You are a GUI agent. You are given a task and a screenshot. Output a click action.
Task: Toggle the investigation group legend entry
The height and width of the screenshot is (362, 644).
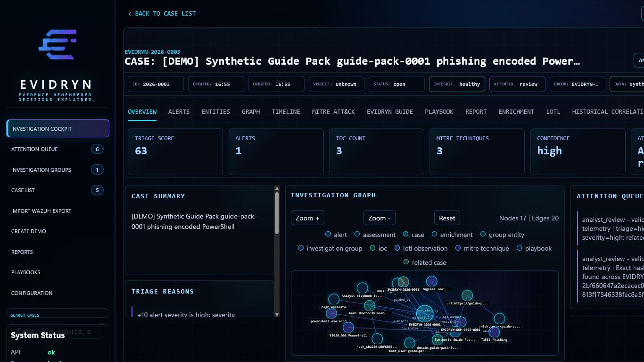[x=330, y=248]
